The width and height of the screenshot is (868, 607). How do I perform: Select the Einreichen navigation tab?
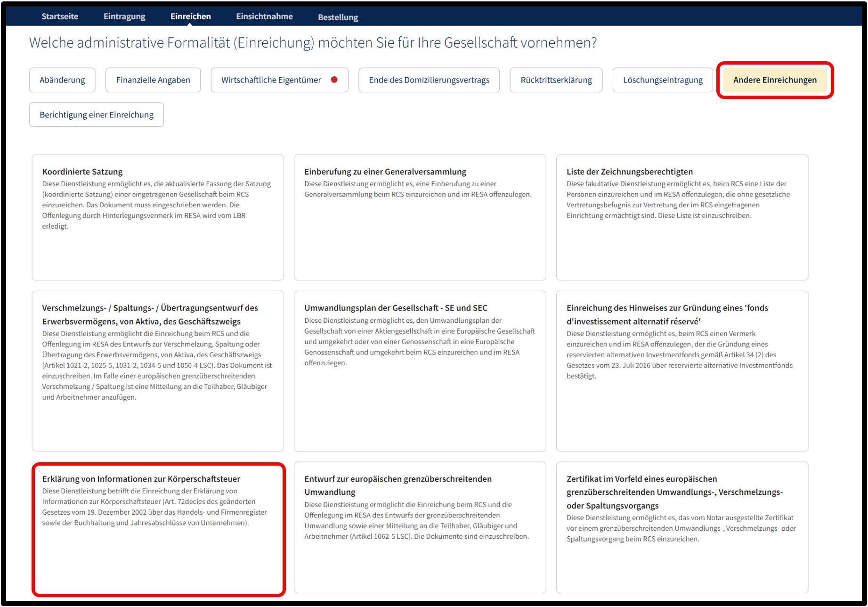point(191,16)
